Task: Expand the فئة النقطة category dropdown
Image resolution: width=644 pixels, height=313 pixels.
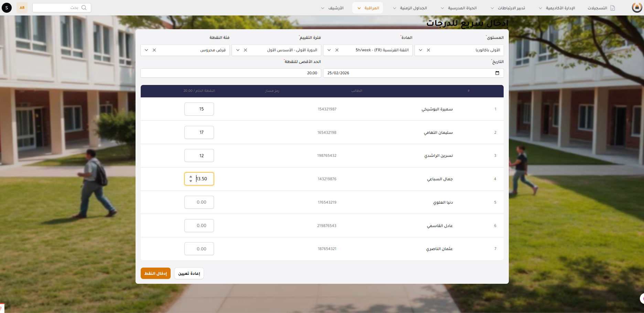Action: click(146, 50)
